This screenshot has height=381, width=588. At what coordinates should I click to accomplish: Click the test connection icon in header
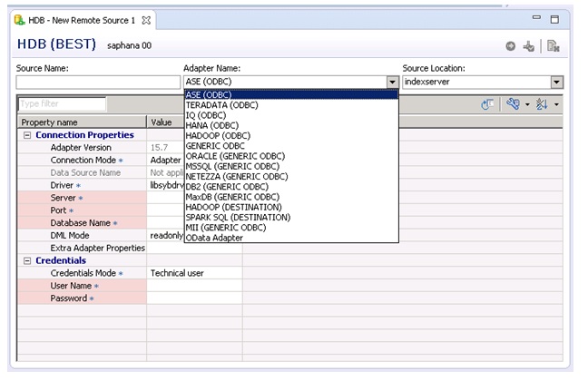[x=529, y=46]
